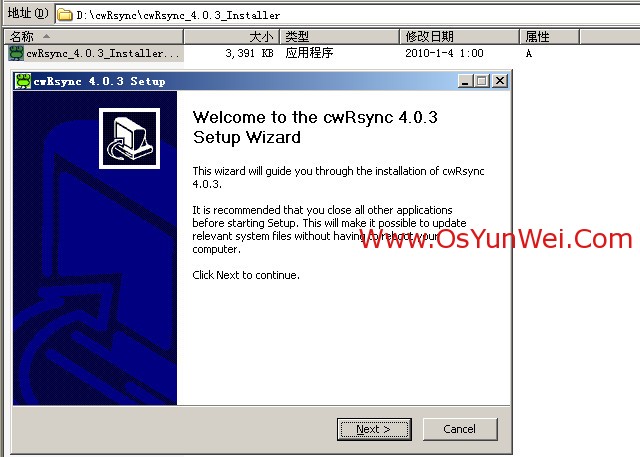Click the 应用程序 file type cell

[309, 53]
